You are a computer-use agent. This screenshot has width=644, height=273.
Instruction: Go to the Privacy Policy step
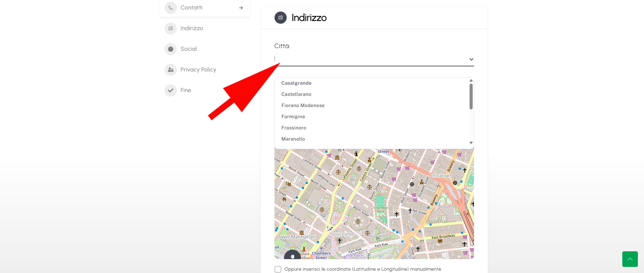(198, 70)
